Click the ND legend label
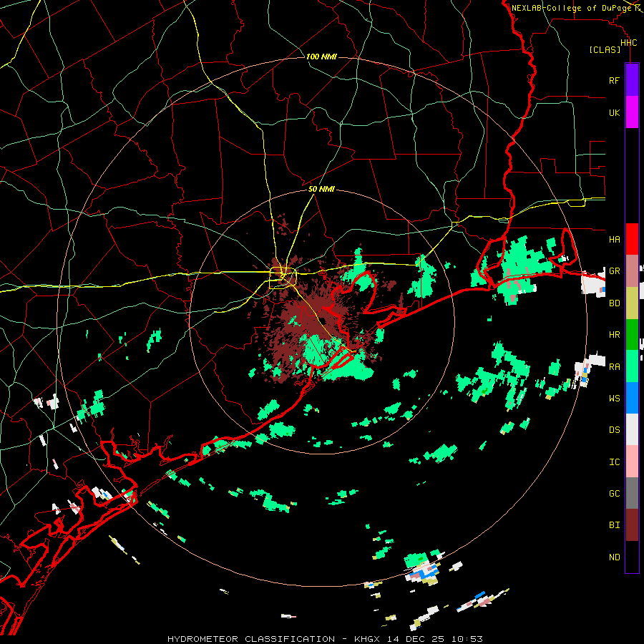 tap(614, 557)
